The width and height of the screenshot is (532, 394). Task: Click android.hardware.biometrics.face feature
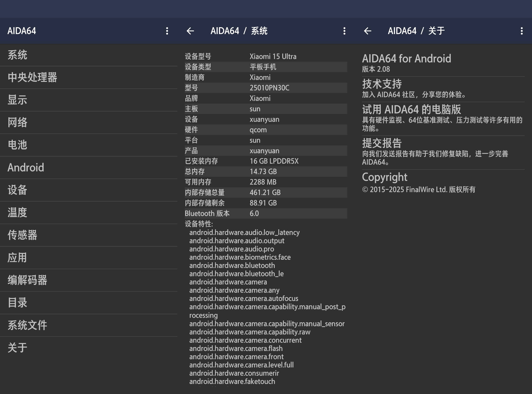[240, 257]
